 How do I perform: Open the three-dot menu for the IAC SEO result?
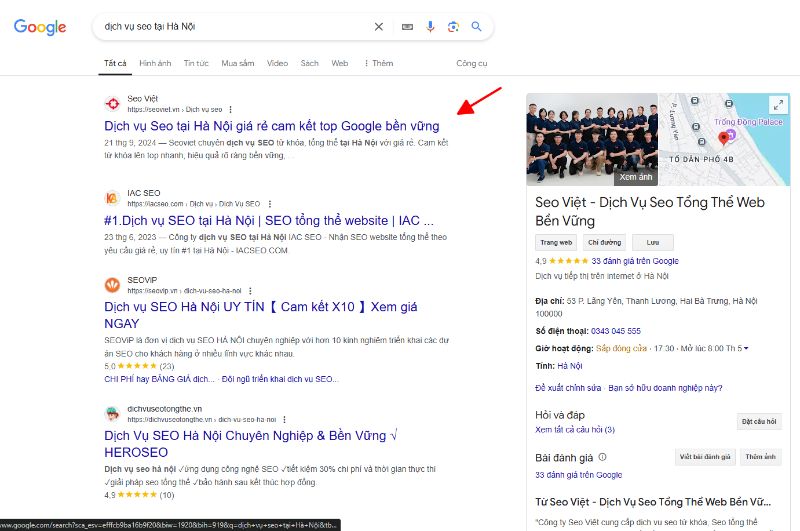pyautogui.click(x=270, y=204)
